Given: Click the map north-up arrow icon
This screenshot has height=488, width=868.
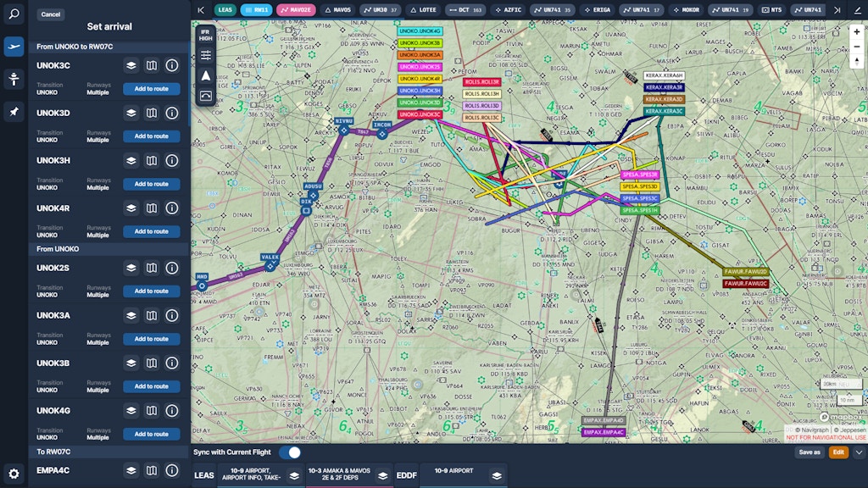Looking at the screenshot, I should click(x=206, y=75).
